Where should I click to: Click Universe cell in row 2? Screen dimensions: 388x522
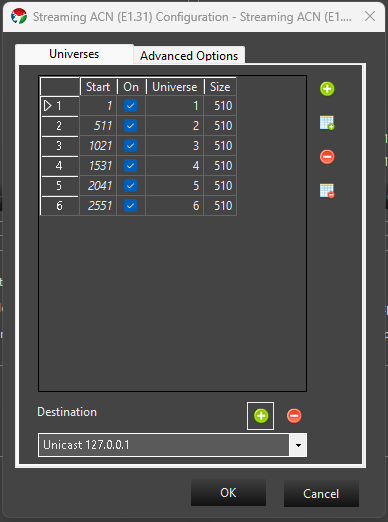[x=175, y=126]
